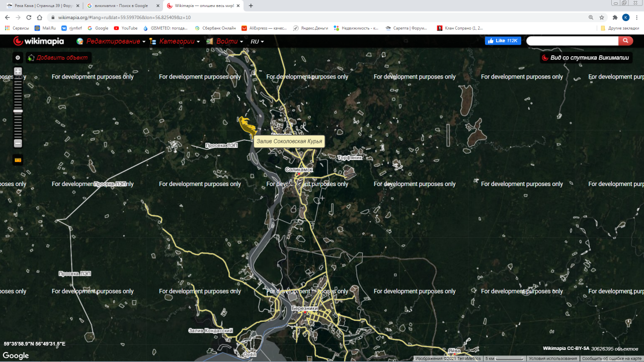644x362 pixels.
Task: Bookmark this page with star icon
Action: point(601,17)
